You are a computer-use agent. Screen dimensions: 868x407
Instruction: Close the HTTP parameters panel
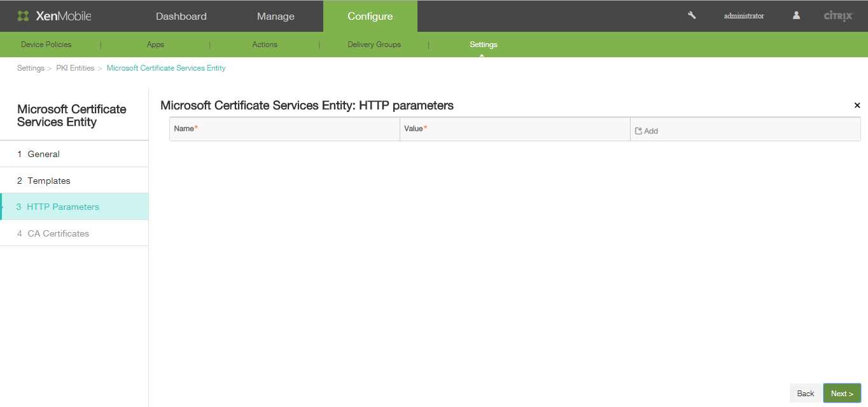pyautogui.click(x=857, y=106)
